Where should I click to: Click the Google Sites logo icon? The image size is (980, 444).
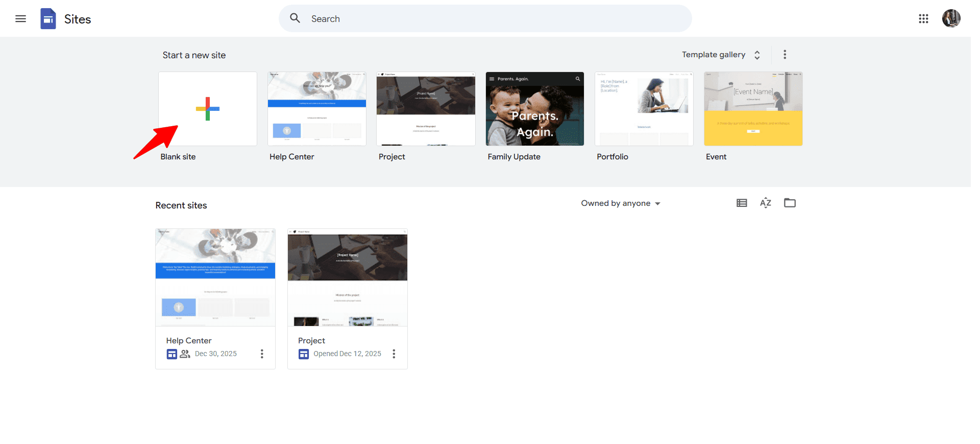48,19
